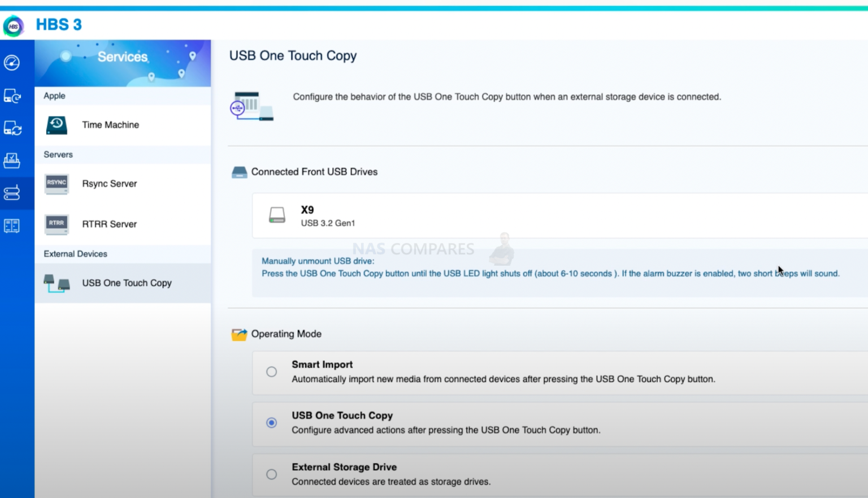
Task: Click the USB drive icon next to X9
Action: click(x=277, y=215)
